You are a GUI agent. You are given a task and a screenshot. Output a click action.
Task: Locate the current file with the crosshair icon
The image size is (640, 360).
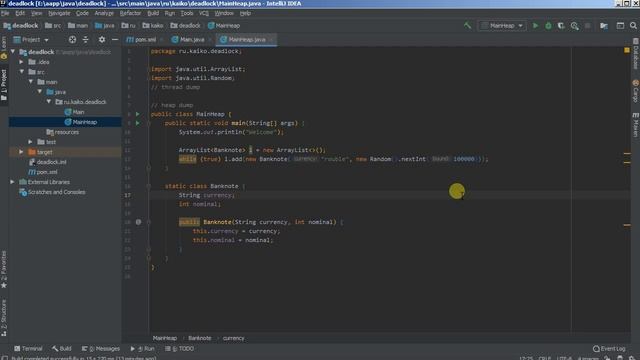[72, 40]
